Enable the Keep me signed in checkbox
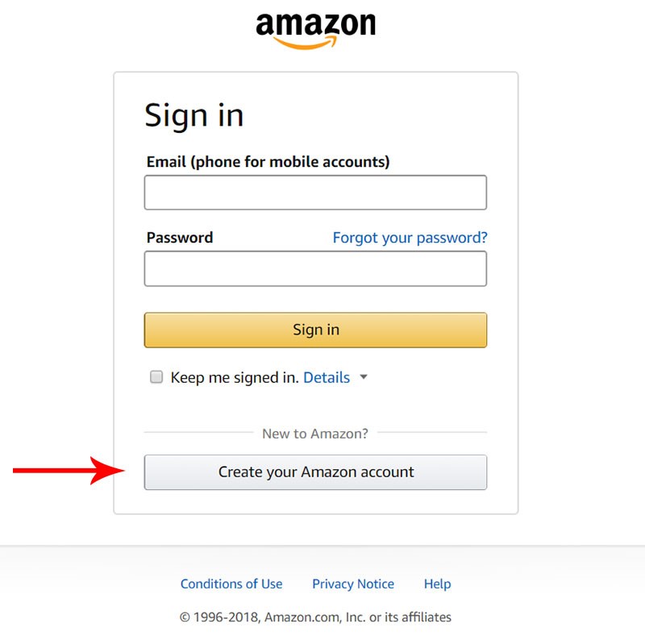This screenshot has height=644, width=645. [156, 376]
